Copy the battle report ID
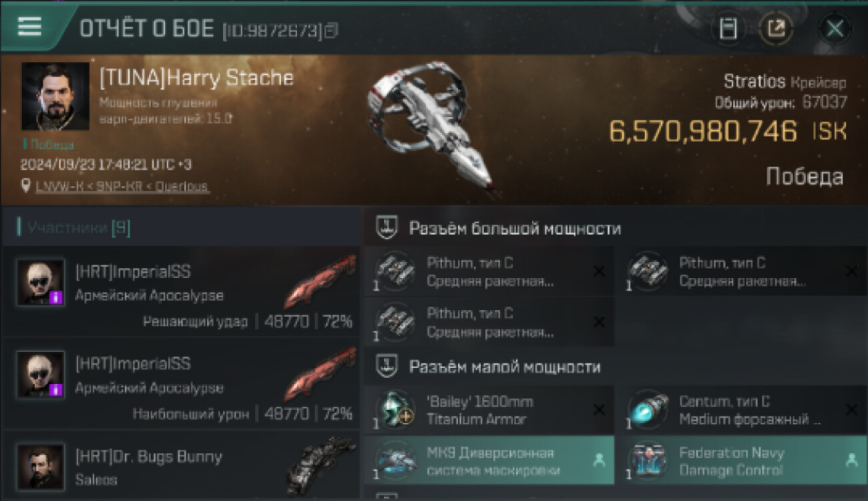Image resolution: width=868 pixels, height=501 pixels. [331, 30]
